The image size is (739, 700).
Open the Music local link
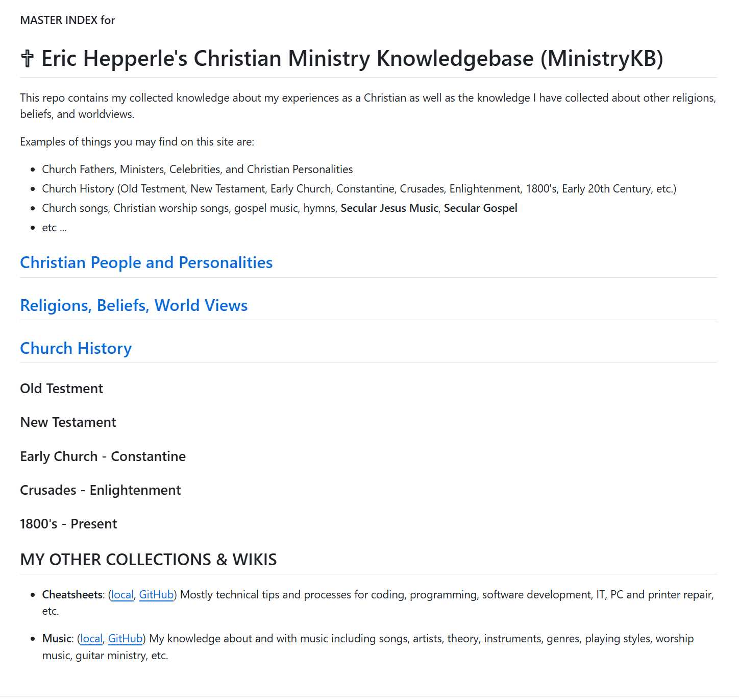[91, 639]
